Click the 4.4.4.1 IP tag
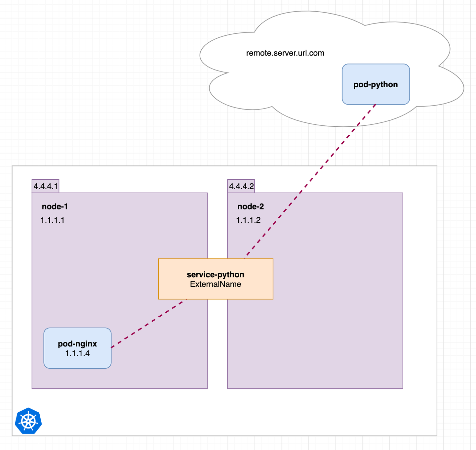Screen dimensions: 476x450 (x=46, y=186)
